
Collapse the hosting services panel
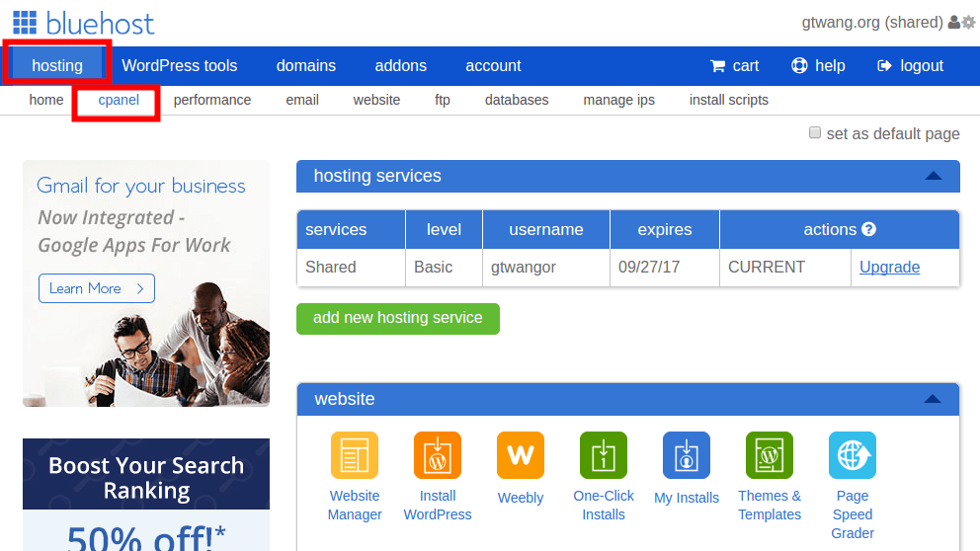click(934, 176)
